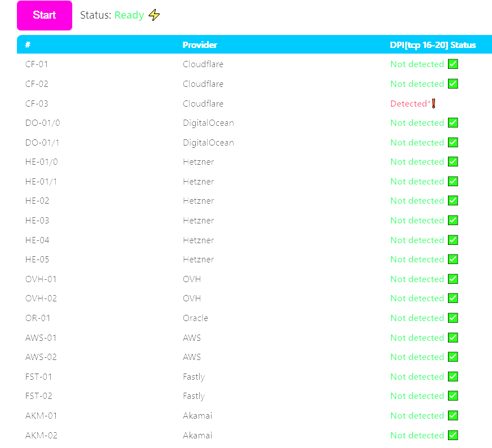
Task: Click the HE-05 row identifier
Action: [37, 260]
